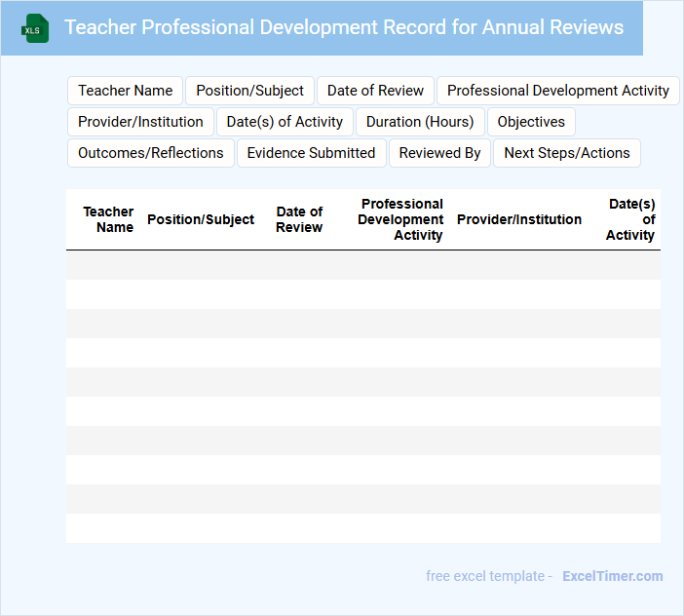684x616 pixels.
Task: Click the Date of Review column header
Action: point(299,219)
